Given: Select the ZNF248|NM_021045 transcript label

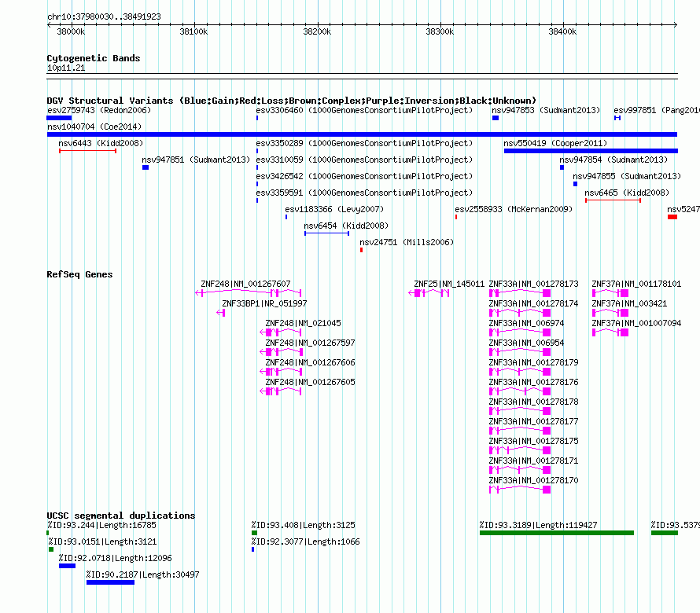Looking at the screenshot, I should pyautogui.click(x=303, y=323).
